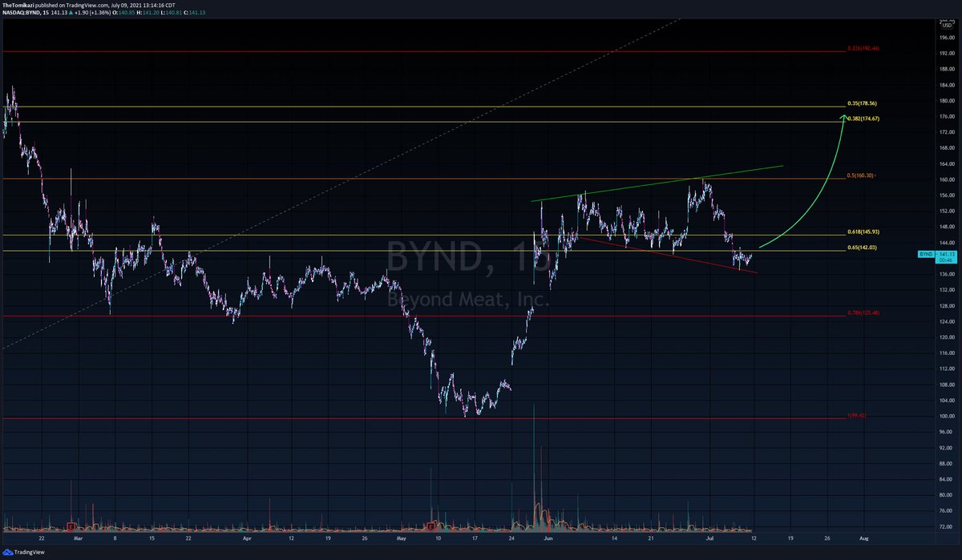Click the Aug date label on the time axis

863,539
